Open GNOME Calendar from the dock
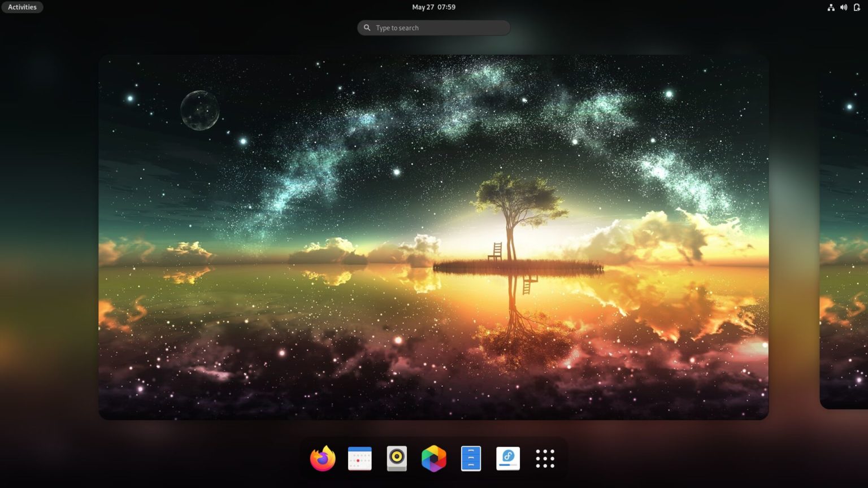The width and height of the screenshot is (868, 488). [x=359, y=459]
